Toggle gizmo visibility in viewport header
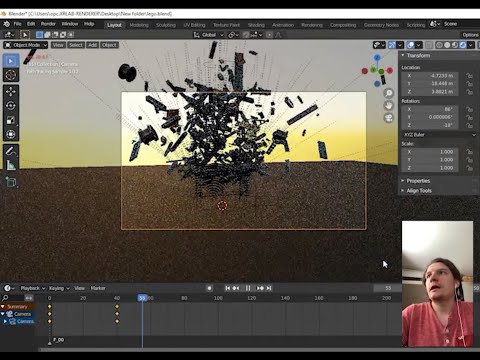Screen dimensions: 480x360 (x=392, y=45)
